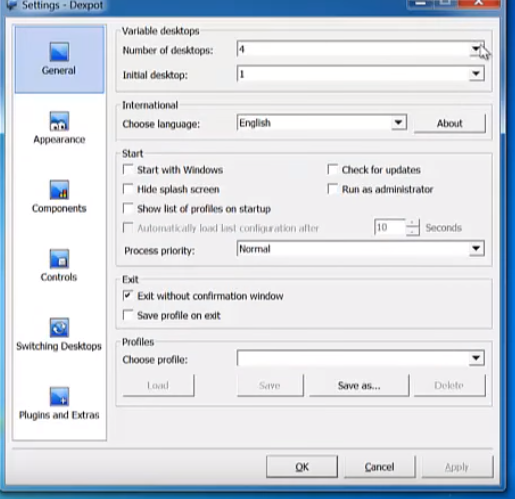Open Switching Desktops category icon
The image size is (515, 499).
point(59,328)
